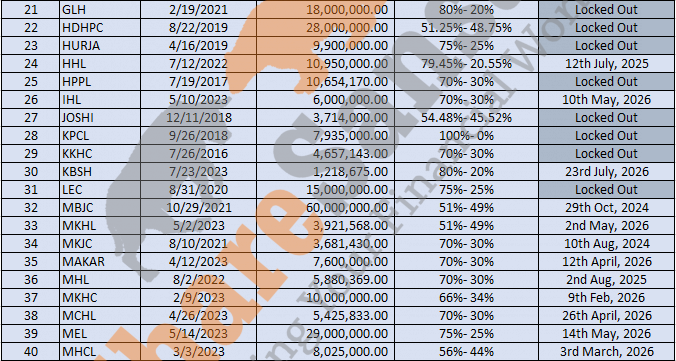Click the MHL date 8/2/2022 cell

198,280
